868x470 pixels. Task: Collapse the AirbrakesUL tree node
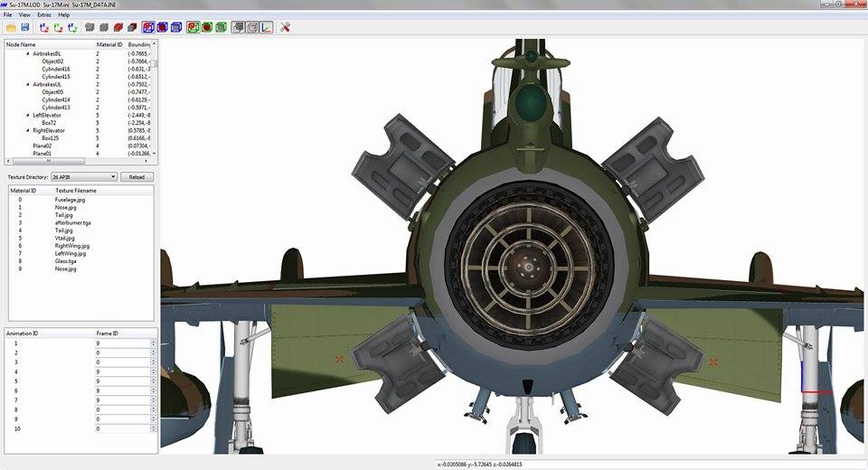28,85
